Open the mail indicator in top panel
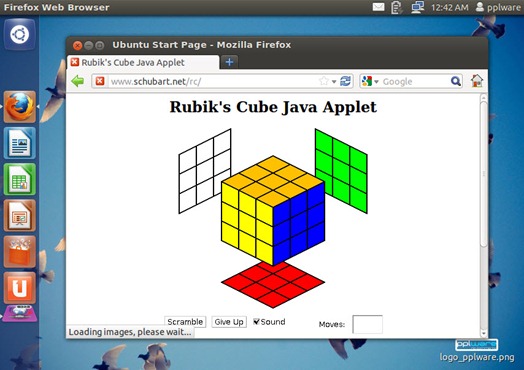524x370 pixels. (x=378, y=7)
